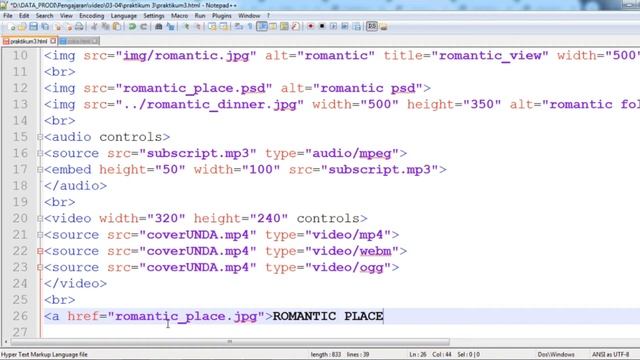Viewport: 640px width, 360px height.
Task: Print the document with printer icon
Action: (x=80, y=27)
